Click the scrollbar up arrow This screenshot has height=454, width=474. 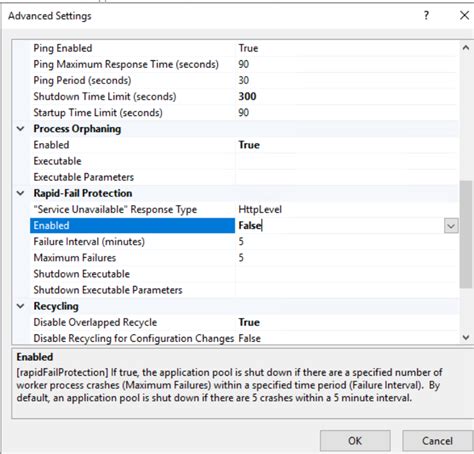[x=466, y=48]
